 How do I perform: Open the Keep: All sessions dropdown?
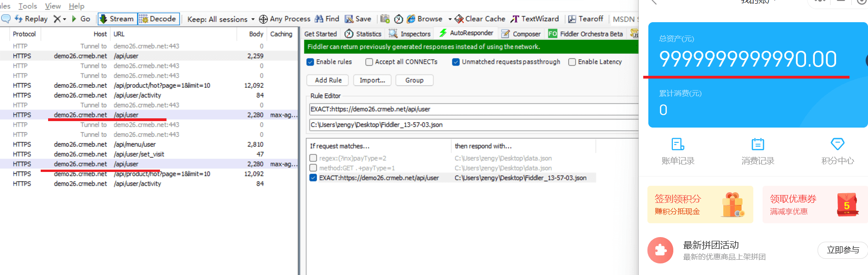[221, 19]
